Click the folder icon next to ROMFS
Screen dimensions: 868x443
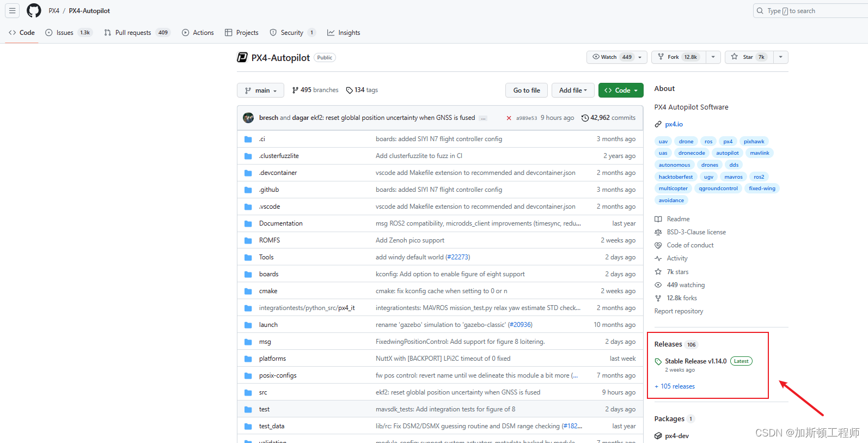click(x=248, y=241)
